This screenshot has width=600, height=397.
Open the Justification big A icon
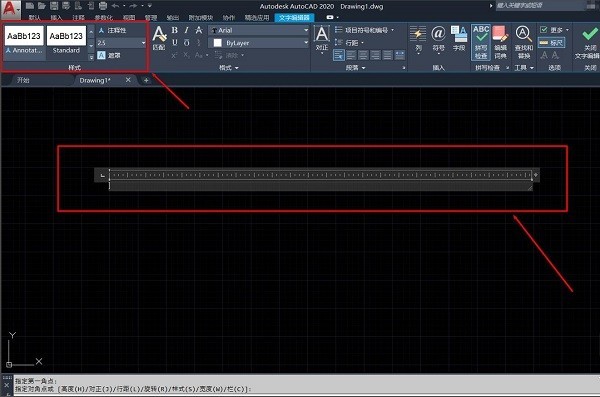click(321, 38)
